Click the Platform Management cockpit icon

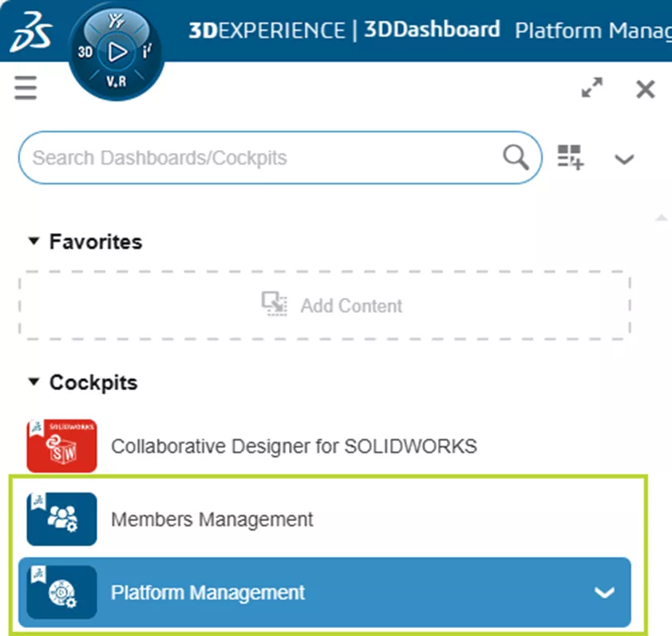click(61, 592)
